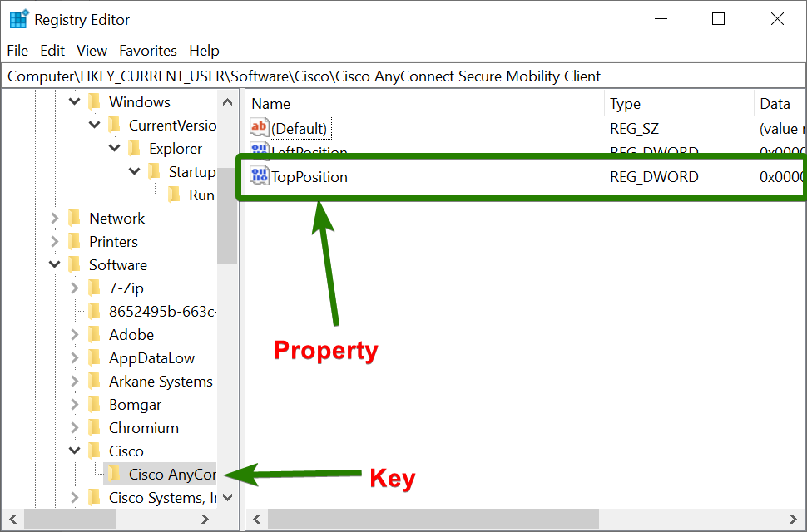807x532 pixels.
Task: Click the Adobe folder icon
Action: coord(94,335)
